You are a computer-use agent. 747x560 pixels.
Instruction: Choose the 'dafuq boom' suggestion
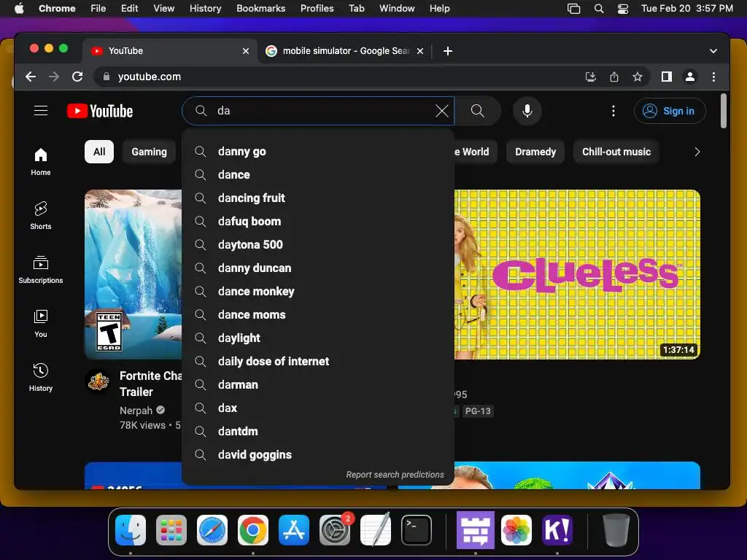(x=318, y=222)
